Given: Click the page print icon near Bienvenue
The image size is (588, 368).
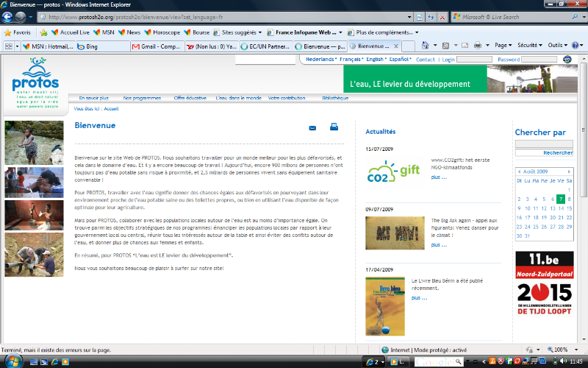Looking at the screenshot, I should pyautogui.click(x=334, y=127).
